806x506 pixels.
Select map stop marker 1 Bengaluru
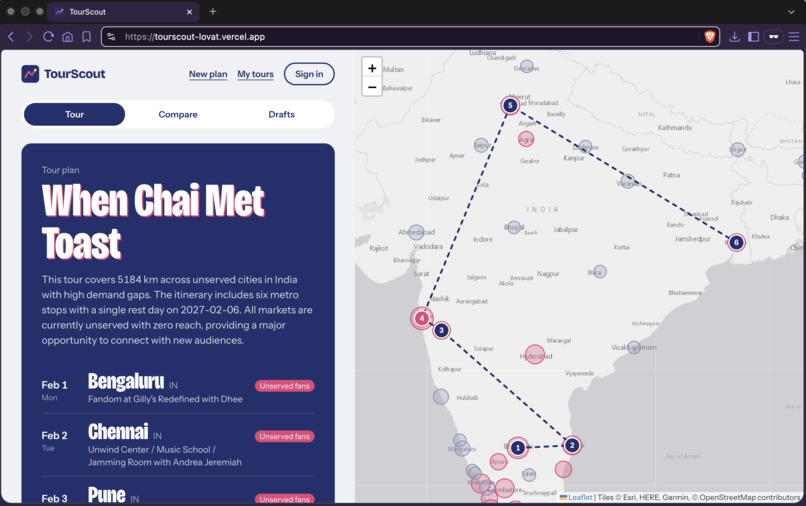(518, 448)
